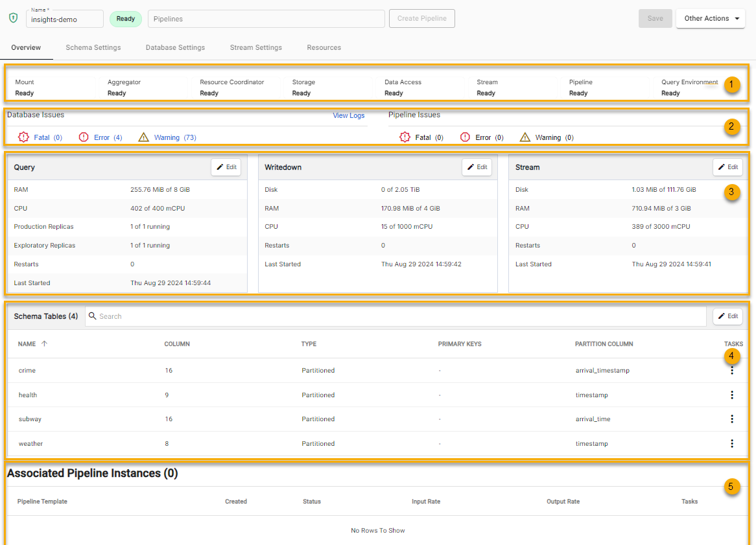756x545 pixels.
Task: Click the Database Issues Warning triangle icon
Action: click(x=144, y=137)
